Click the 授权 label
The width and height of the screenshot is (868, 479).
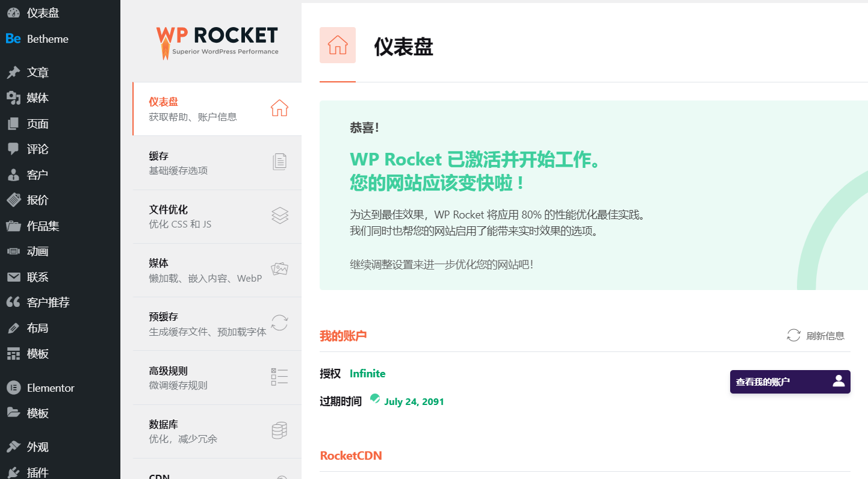[x=330, y=374]
